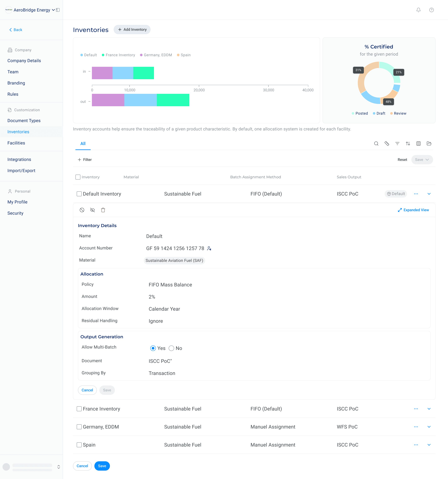
Task: Click the tag icon in toolbar
Action: [x=387, y=144]
